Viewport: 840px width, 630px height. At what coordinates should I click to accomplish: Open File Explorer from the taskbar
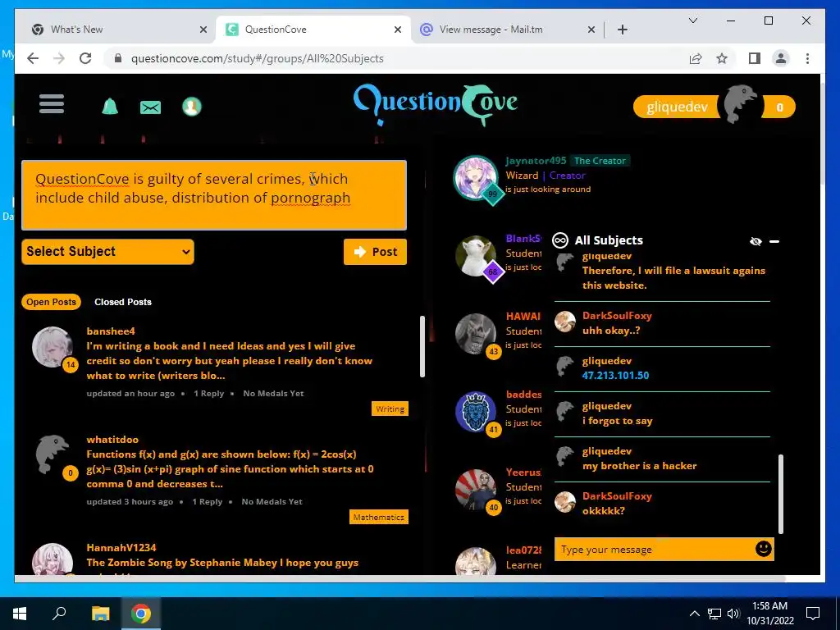pyautogui.click(x=100, y=614)
